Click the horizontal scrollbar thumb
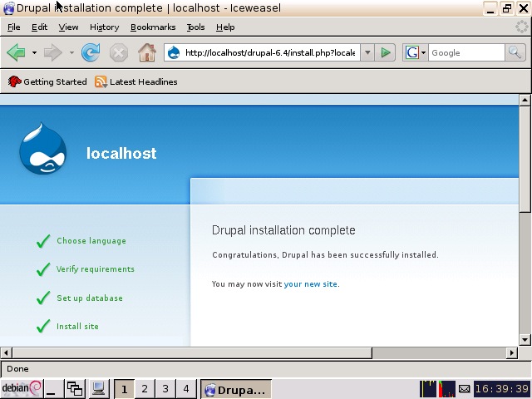 point(192,352)
